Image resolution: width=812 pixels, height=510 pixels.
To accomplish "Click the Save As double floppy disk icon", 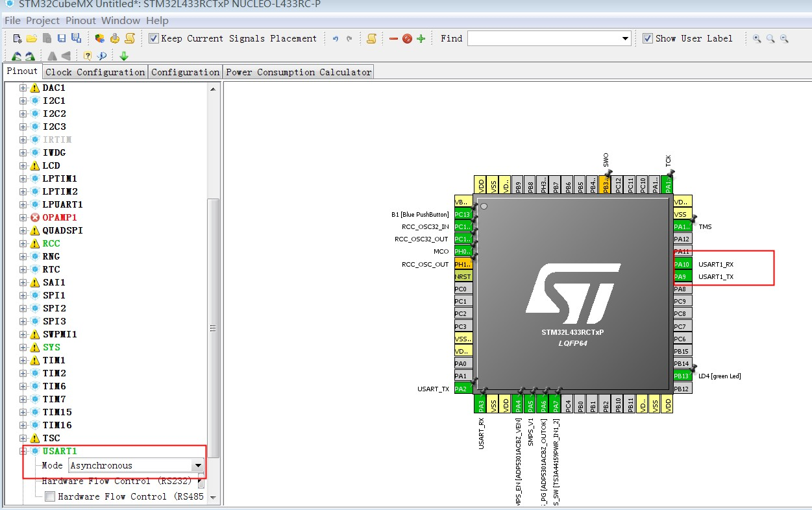I will [76, 39].
